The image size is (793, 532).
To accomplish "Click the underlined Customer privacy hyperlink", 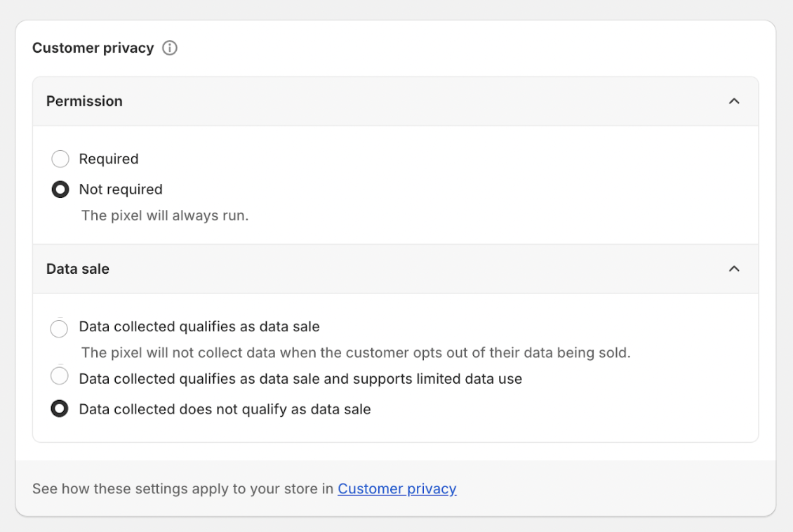I will (x=396, y=488).
